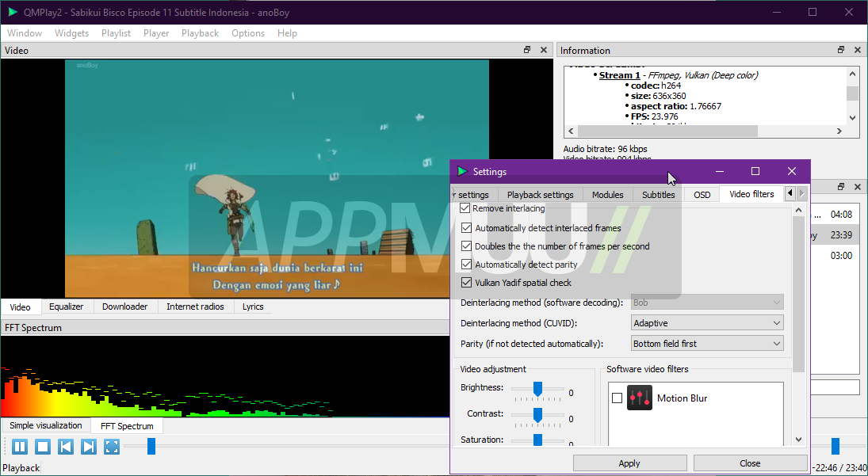This screenshot has height=476, width=868.
Task: Click Apply in Settings
Action: coord(629,463)
